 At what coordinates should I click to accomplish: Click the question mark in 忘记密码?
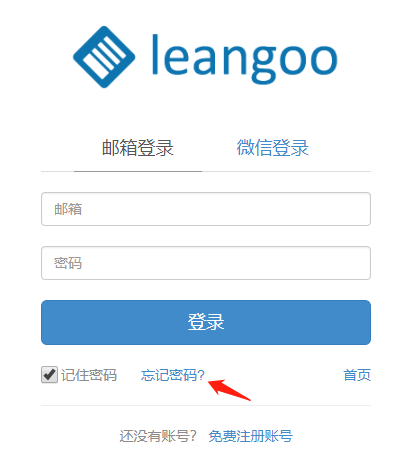[x=201, y=375]
